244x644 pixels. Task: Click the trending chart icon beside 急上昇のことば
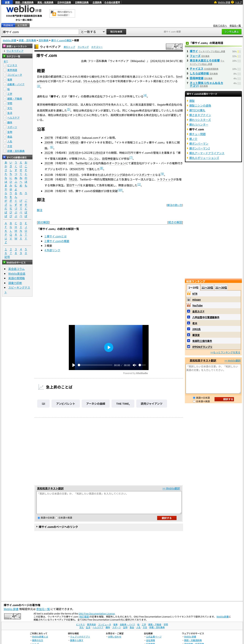click(x=41, y=387)
